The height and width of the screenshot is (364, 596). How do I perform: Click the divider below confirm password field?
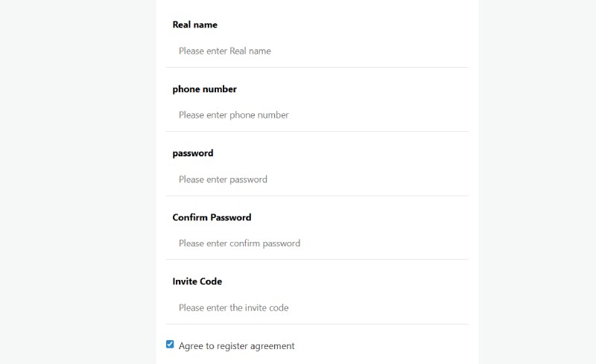[317, 260]
